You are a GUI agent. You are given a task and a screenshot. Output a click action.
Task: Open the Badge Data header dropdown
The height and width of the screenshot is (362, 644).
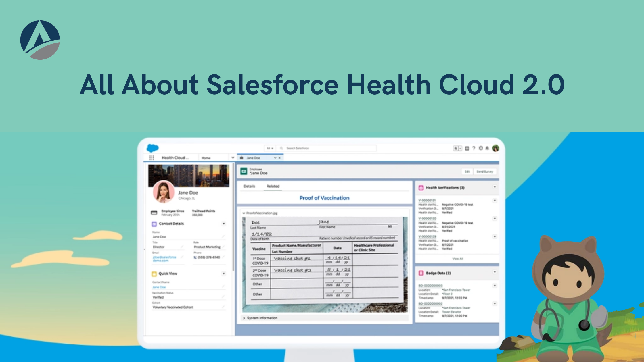495,272
